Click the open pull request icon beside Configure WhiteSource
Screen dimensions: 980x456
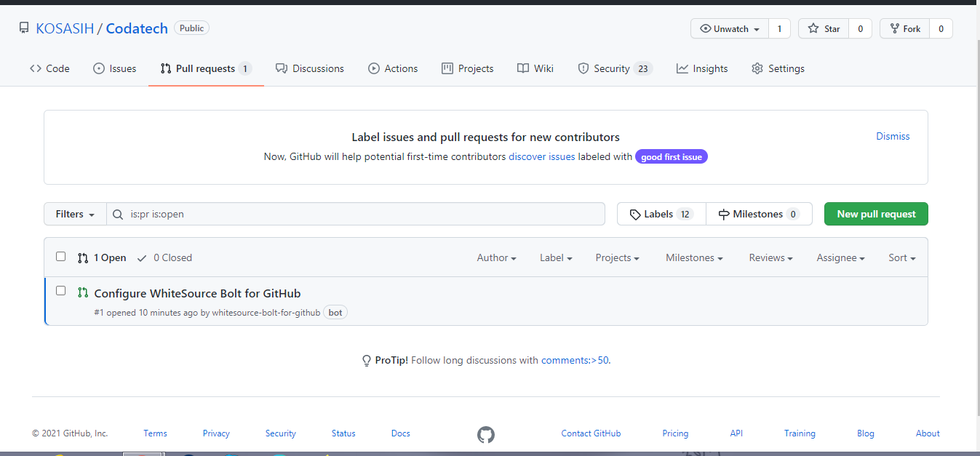point(83,292)
